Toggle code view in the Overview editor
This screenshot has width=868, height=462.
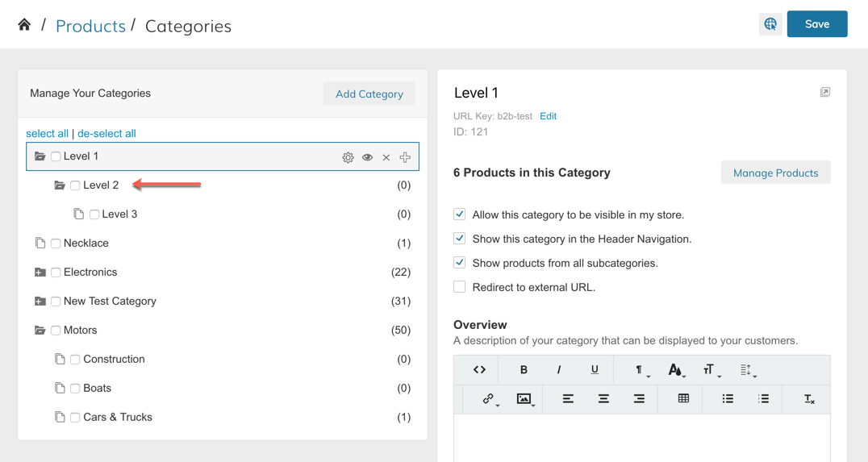pyautogui.click(x=479, y=370)
